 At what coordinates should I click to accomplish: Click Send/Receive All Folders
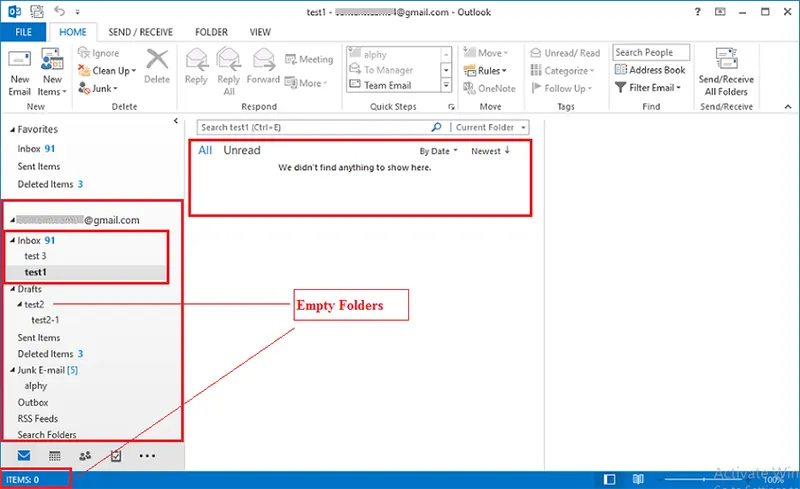click(x=726, y=72)
